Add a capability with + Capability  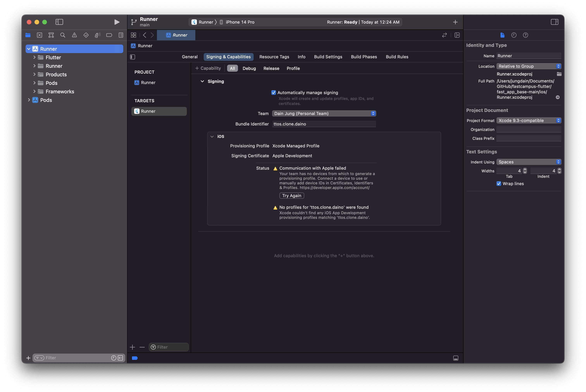click(208, 68)
